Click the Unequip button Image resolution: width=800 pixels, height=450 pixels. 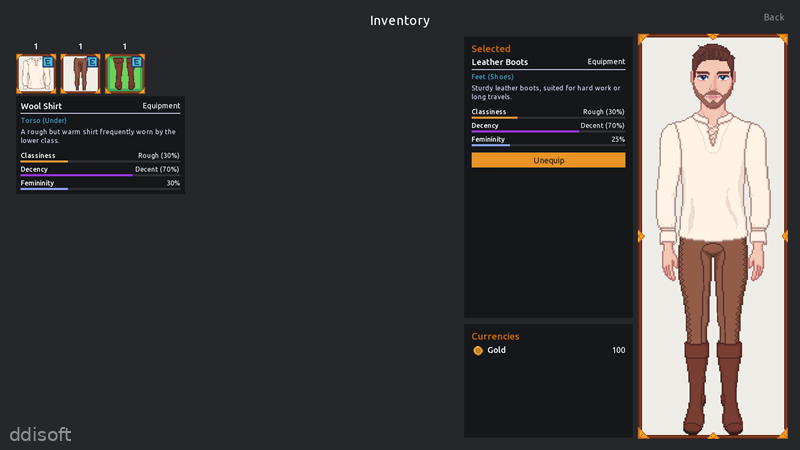[548, 160]
